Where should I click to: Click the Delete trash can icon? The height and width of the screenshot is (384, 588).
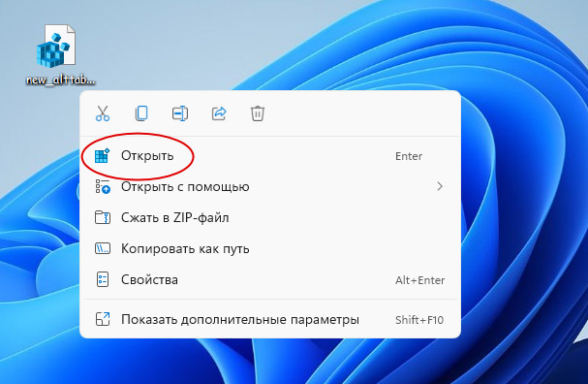pos(258,113)
